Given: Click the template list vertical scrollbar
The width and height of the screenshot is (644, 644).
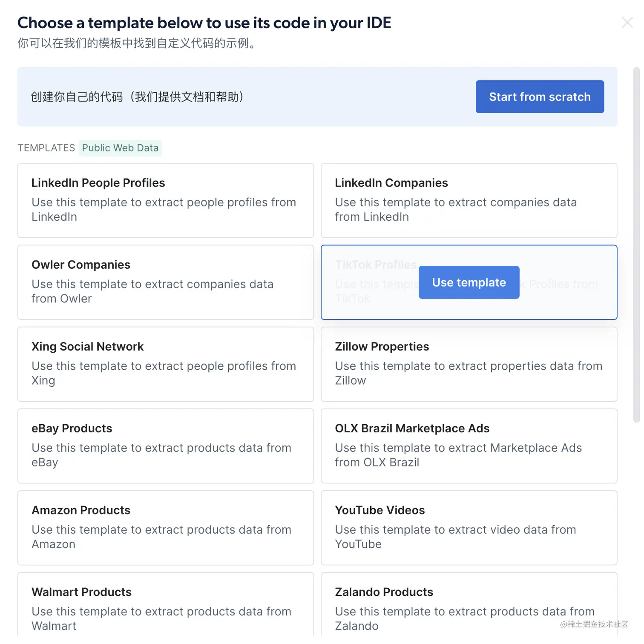Looking at the screenshot, I should tap(636, 244).
